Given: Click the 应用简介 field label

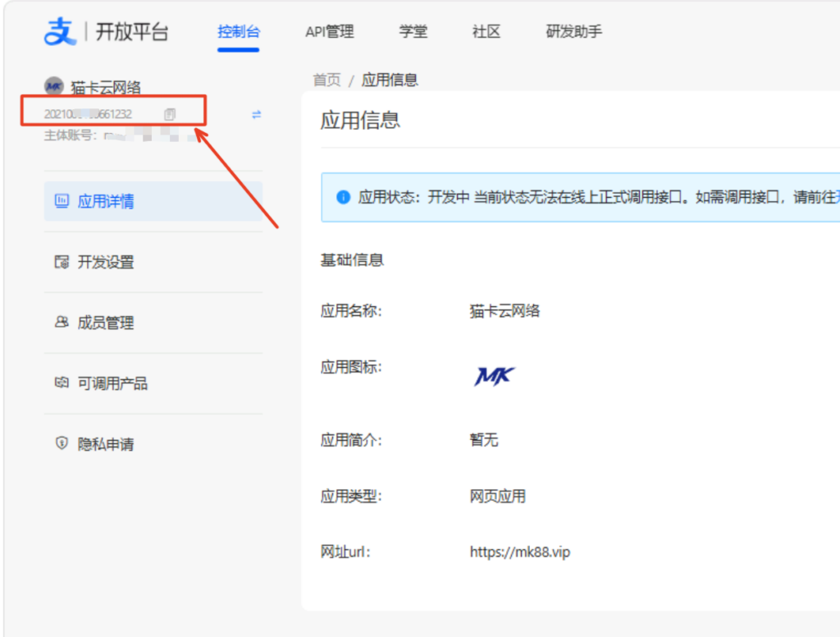Looking at the screenshot, I should (x=351, y=440).
